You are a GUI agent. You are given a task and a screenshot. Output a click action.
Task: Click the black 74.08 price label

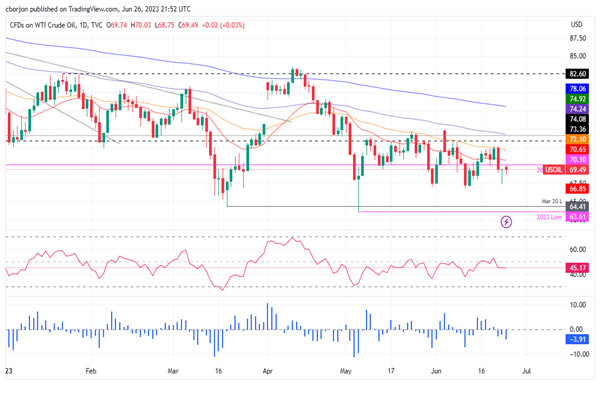(577, 119)
